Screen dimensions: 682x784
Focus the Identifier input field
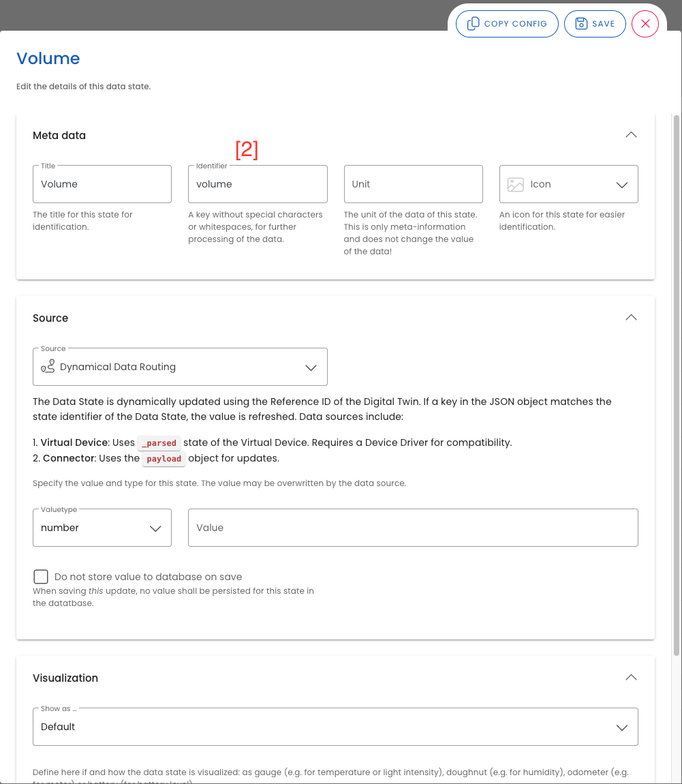[258, 184]
